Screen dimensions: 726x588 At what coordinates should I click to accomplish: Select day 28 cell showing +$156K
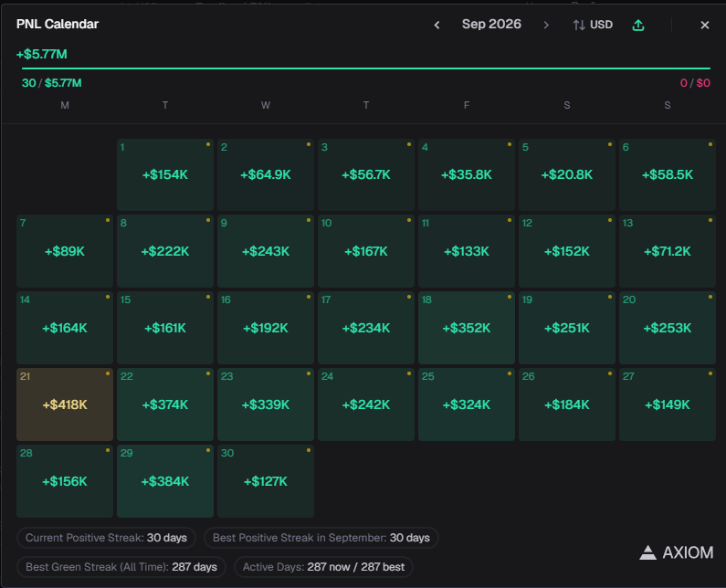(x=65, y=481)
